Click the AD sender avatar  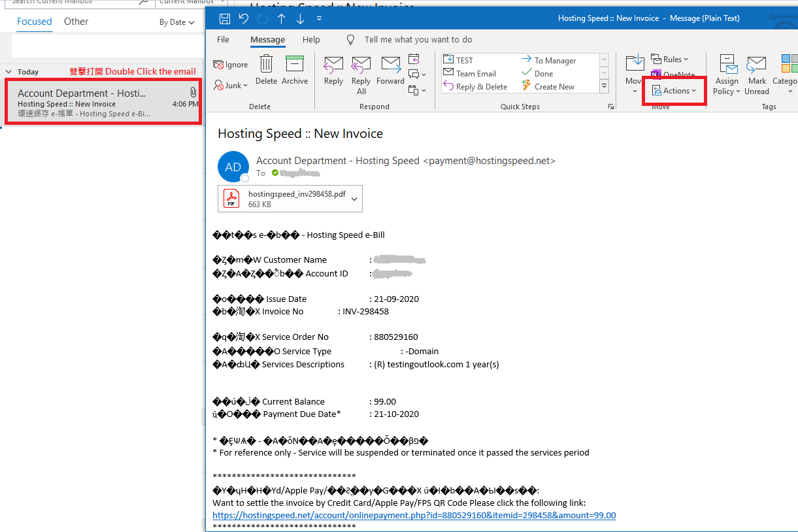coord(233,167)
